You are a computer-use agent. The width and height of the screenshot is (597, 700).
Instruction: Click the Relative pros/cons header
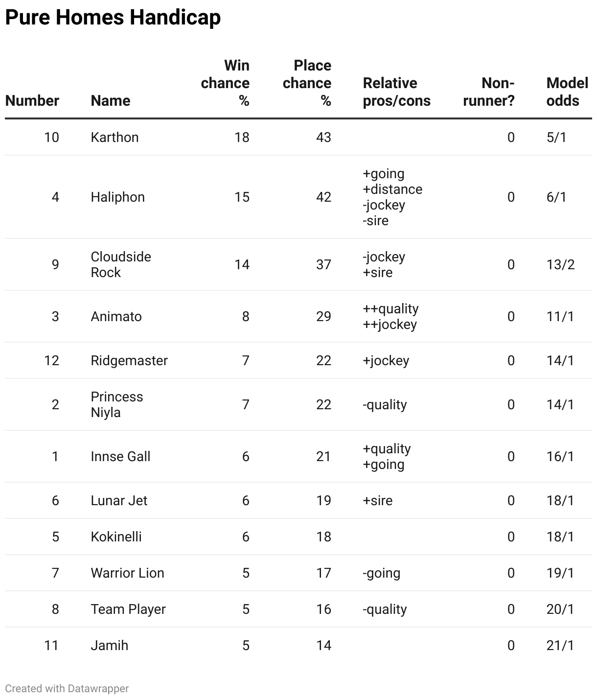396,92
